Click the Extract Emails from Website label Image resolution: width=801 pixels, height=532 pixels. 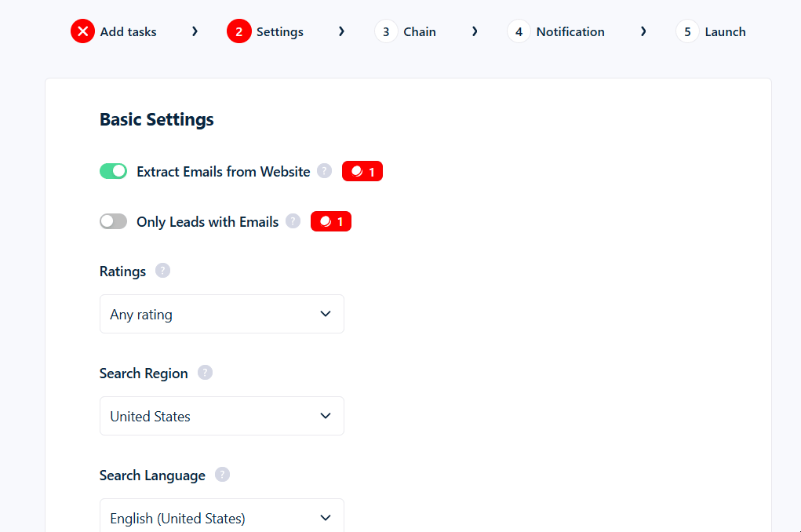coord(224,172)
